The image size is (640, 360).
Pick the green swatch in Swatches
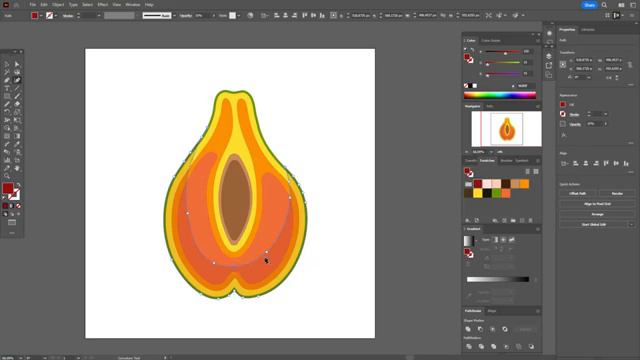click(496, 193)
